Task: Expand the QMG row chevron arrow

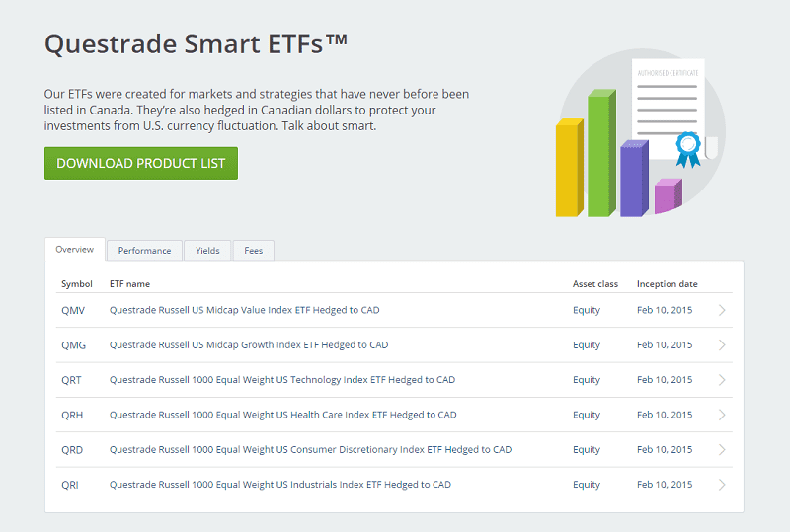Action: click(722, 345)
